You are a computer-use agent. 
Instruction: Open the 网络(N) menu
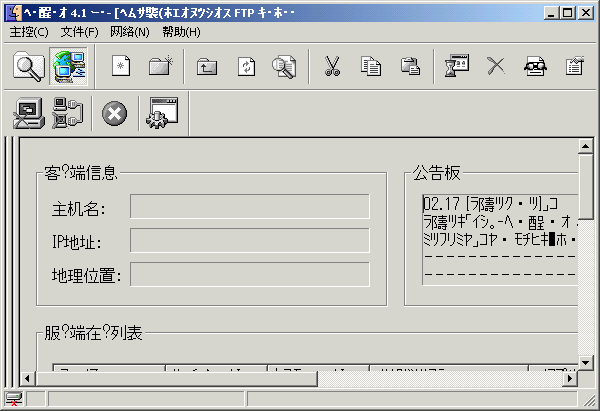point(129,32)
